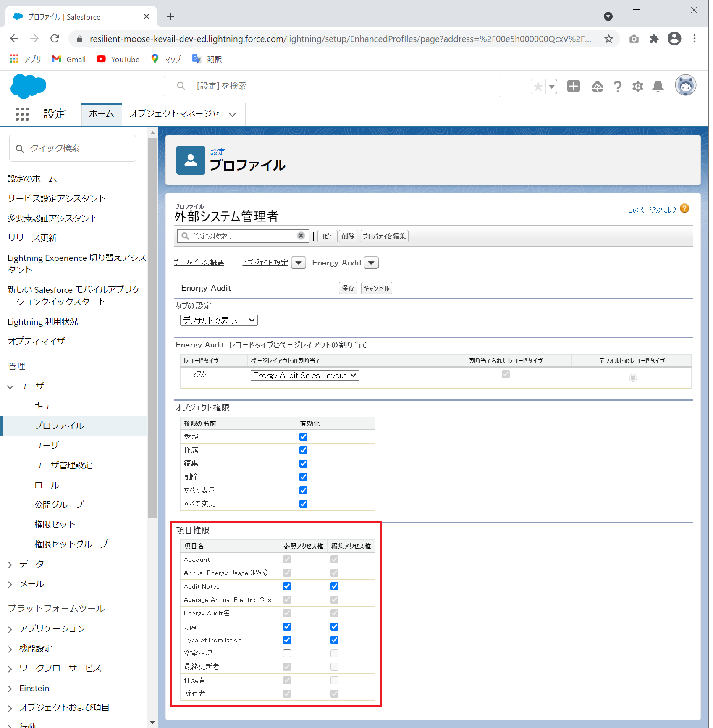
Task: Open the favorites list dropdown arrow
Action: click(x=552, y=87)
